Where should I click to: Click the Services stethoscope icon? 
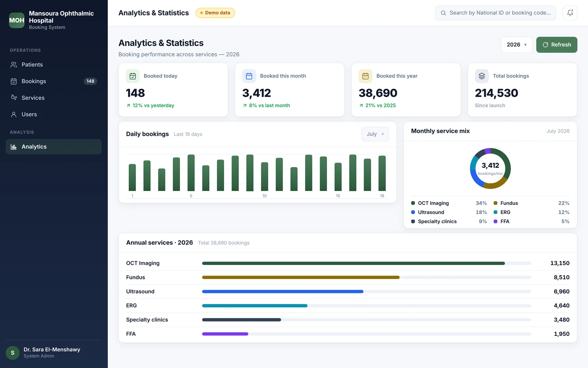coord(14,98)
